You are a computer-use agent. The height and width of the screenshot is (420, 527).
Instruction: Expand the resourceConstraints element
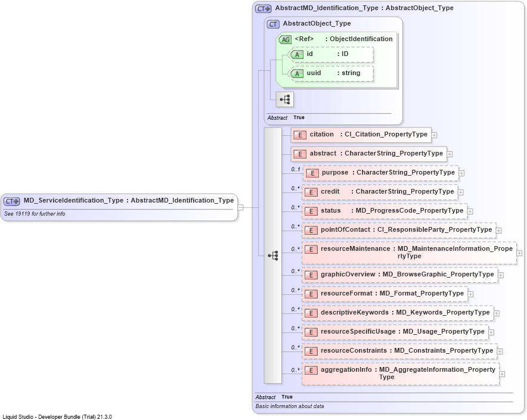500,351
